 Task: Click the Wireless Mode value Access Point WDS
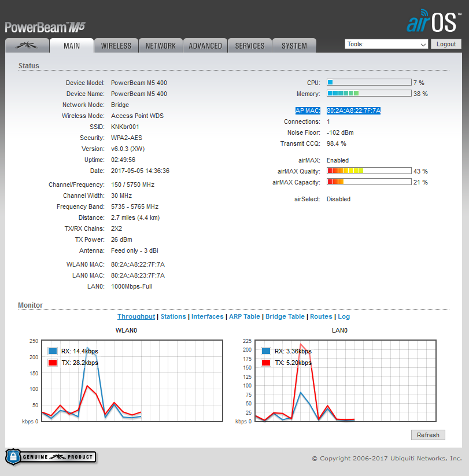137,116
